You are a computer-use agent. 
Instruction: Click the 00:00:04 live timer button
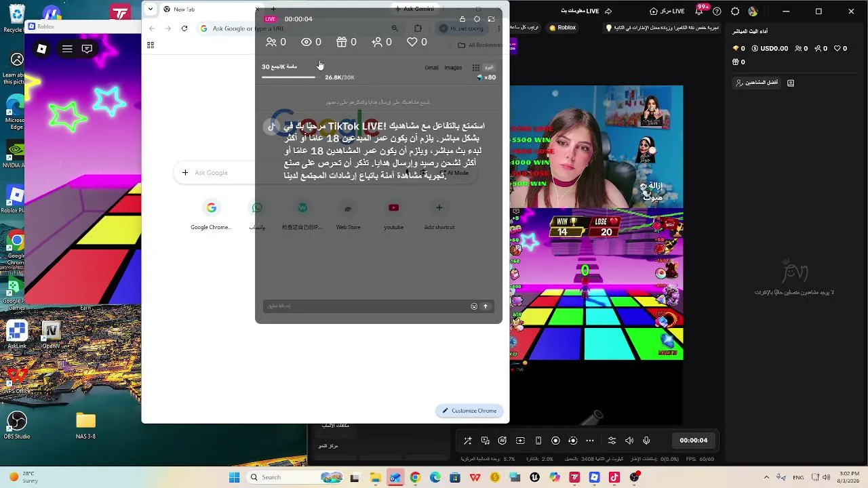(694, 441)
